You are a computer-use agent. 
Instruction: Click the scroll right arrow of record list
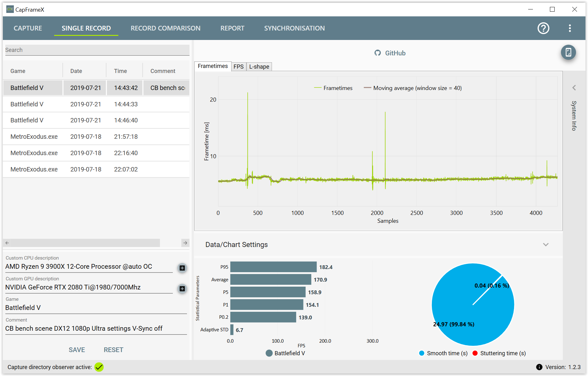tap(185, 243)
